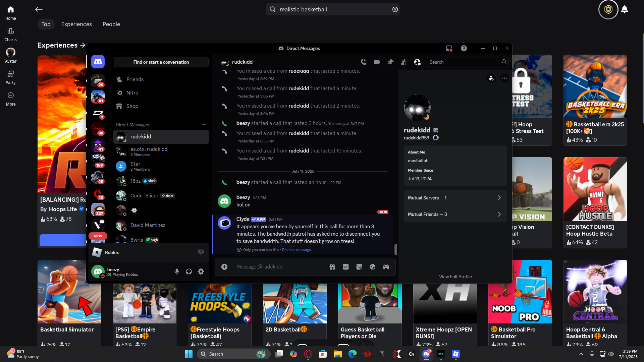This screenshot has height=362, width=644.
Task: Open the rudekidd direct message
Action: pyautogui.click(x=161, y=137)
